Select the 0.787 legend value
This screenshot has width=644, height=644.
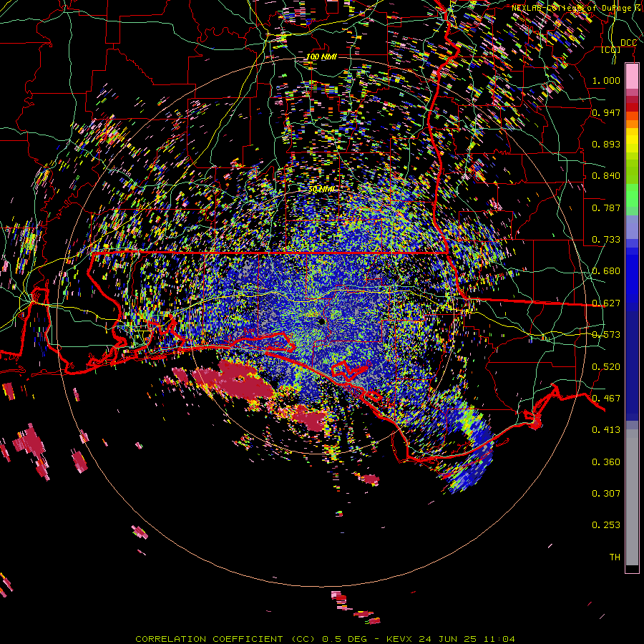(606, 208)
